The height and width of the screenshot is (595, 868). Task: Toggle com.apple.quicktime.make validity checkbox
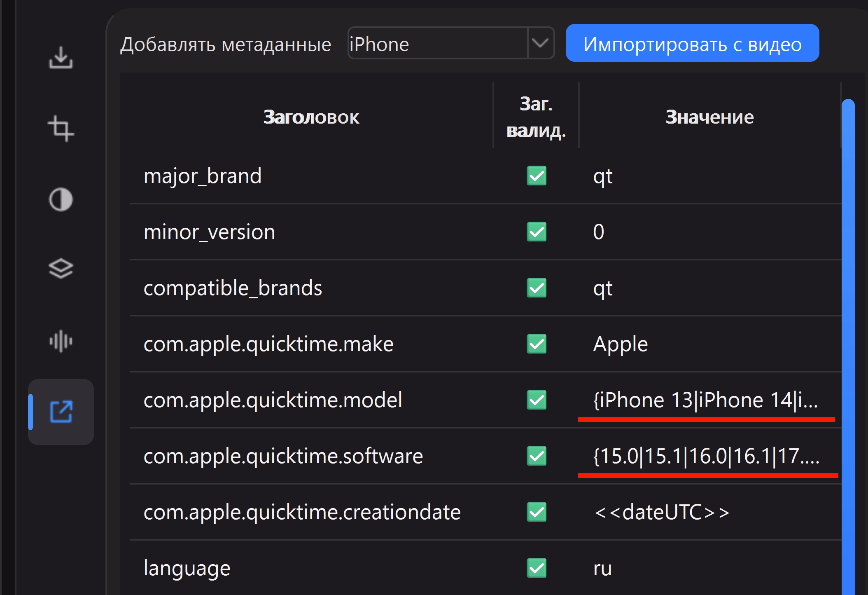(x=537, y=344)
